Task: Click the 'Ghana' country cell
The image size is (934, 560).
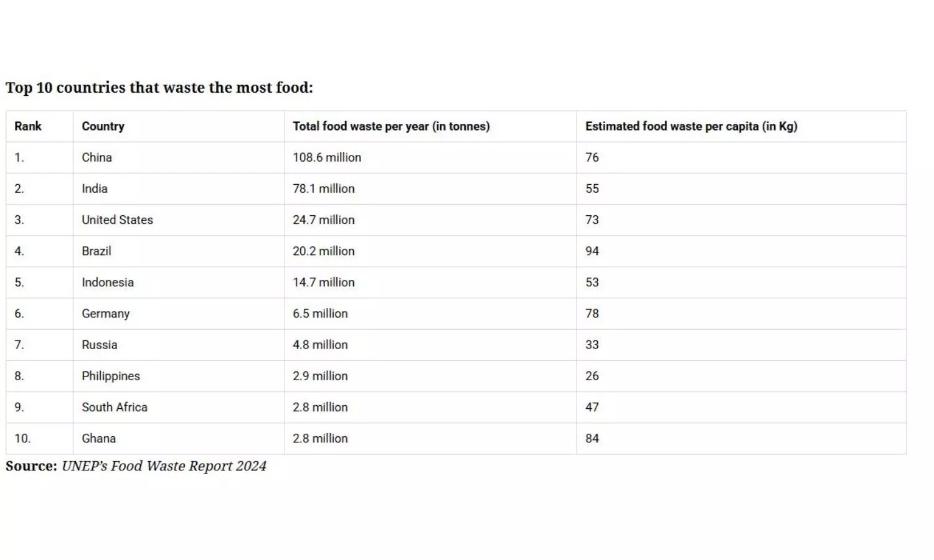Action: 99,438
